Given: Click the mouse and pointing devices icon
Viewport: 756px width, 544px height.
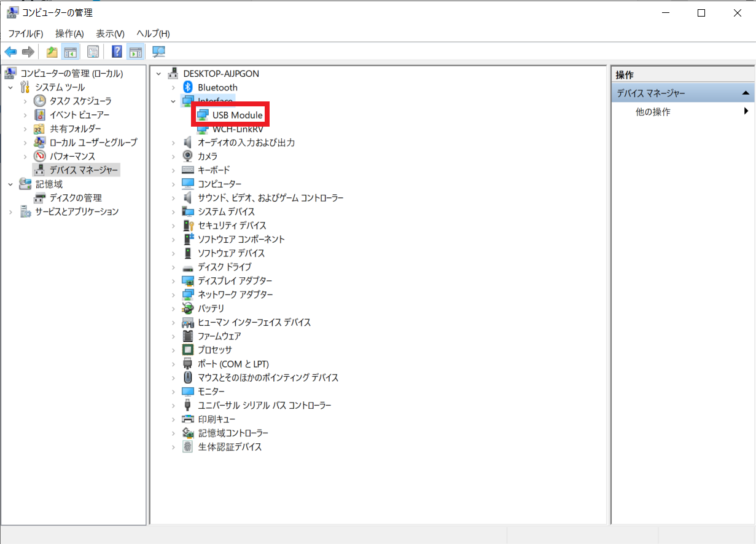Looking at the screenshot, I should pos(189,377).
